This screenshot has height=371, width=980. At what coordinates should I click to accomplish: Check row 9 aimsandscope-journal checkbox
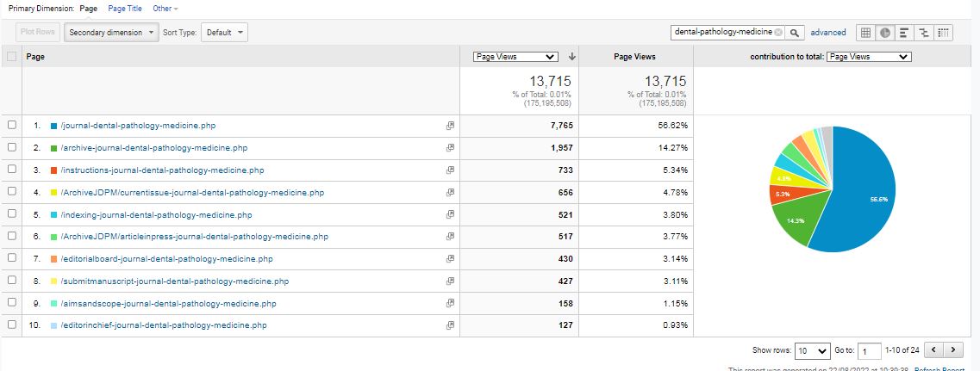(11, 302)
